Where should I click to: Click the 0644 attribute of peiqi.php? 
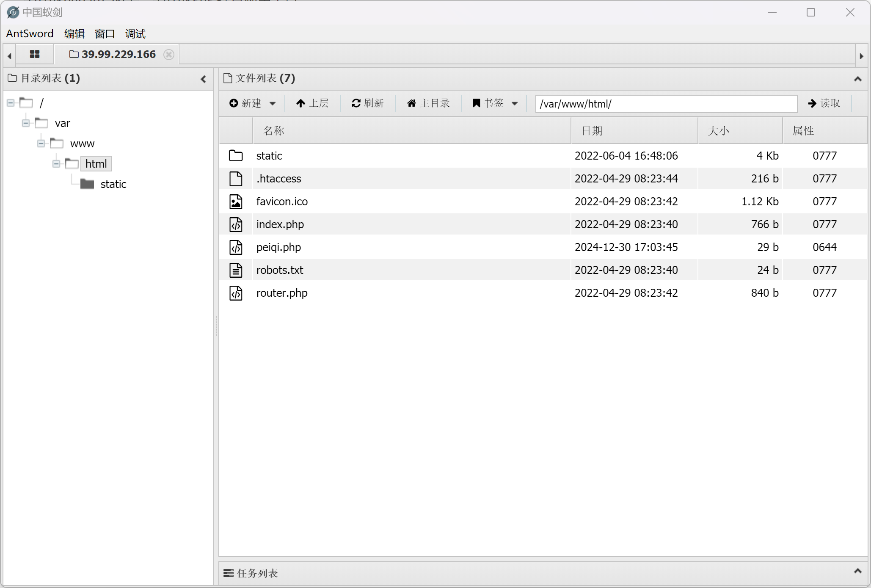(x=824, y=247)
